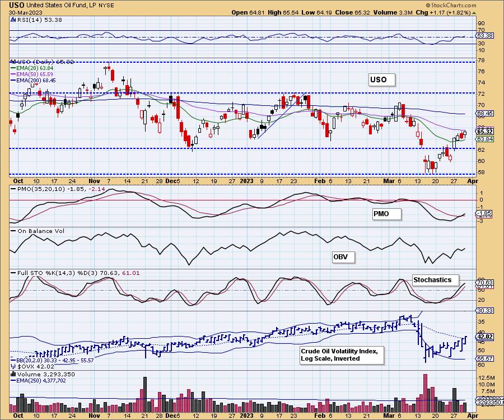Click the 65.32 last price tag
The image size is (504, 420).
[485, 132]
